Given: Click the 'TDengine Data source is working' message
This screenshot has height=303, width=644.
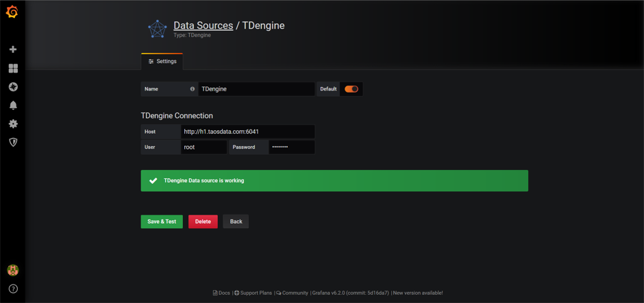Looking at the screenshot, I should coord(204,180).
